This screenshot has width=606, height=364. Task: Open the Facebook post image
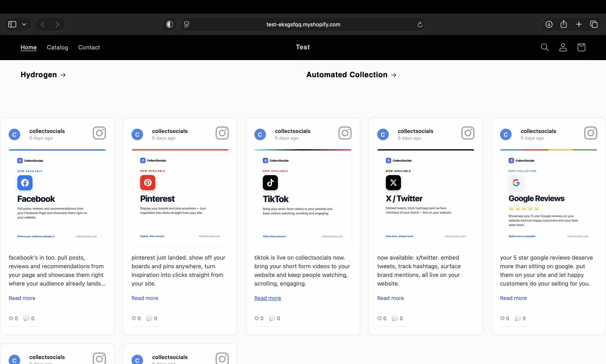57,197
